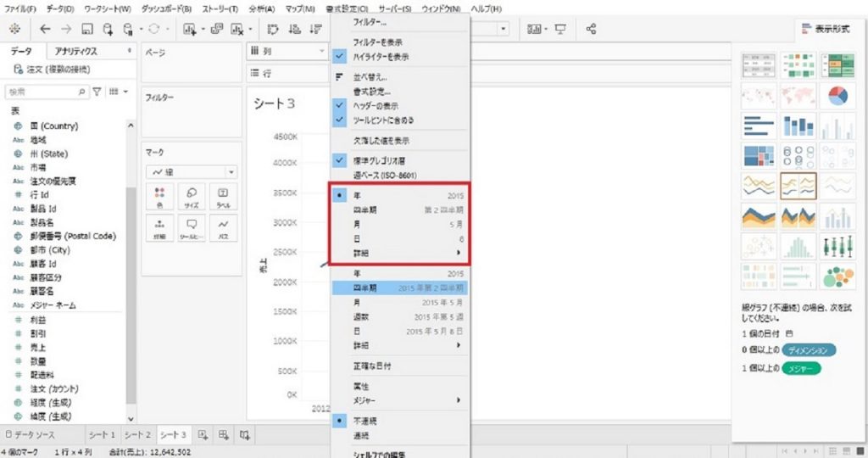Viewport: 868px width, 458px height.
Task: Open the Data/Analytics pane options arrow
Action: point(129,50)
